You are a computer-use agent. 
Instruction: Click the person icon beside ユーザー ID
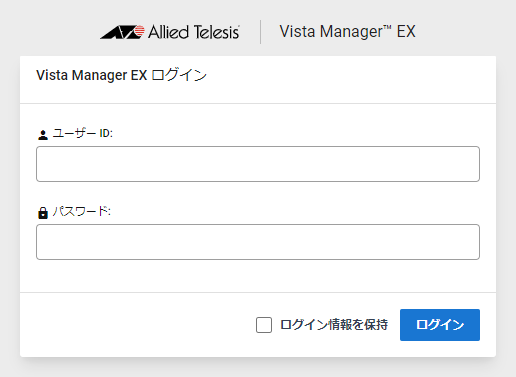43,135
